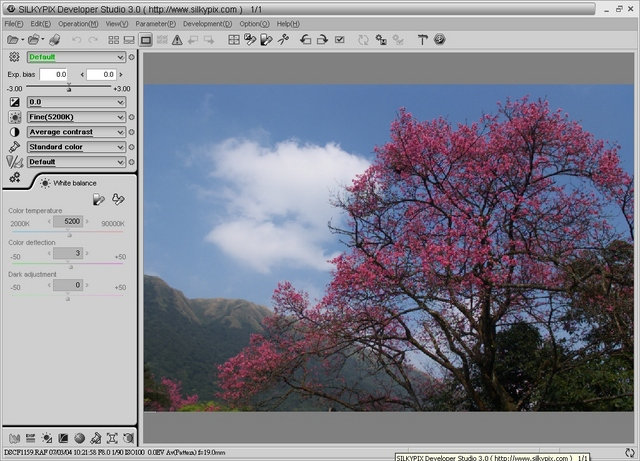
Task: Open the Average contrast dropdown
Action: tap(76, 132)
